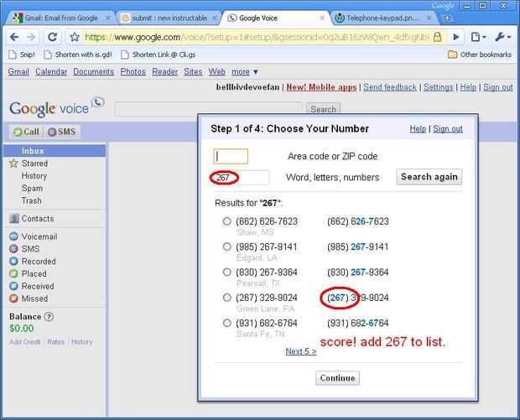Click the Call button
The width and height of the screenshot is (520, 420).
26,132
